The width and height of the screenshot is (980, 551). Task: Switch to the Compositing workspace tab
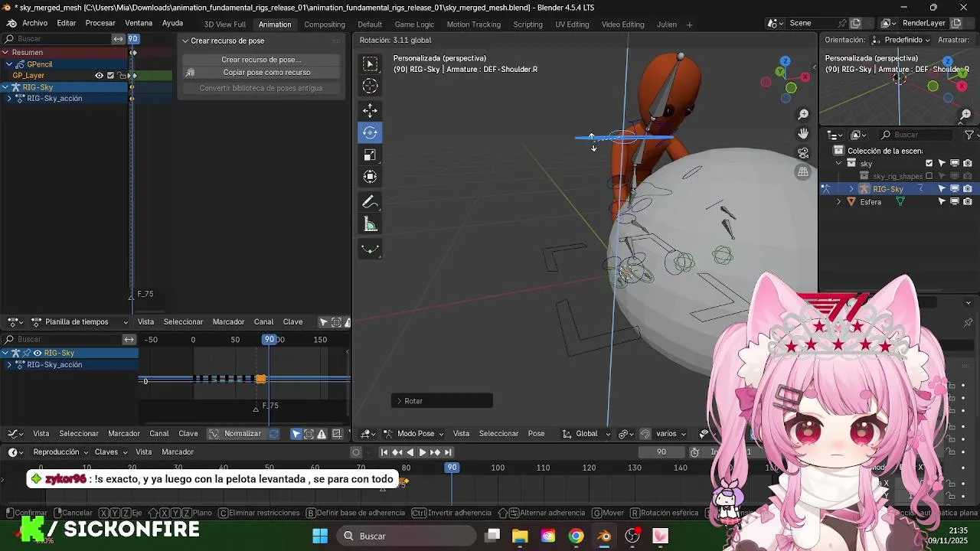(325, 24)
